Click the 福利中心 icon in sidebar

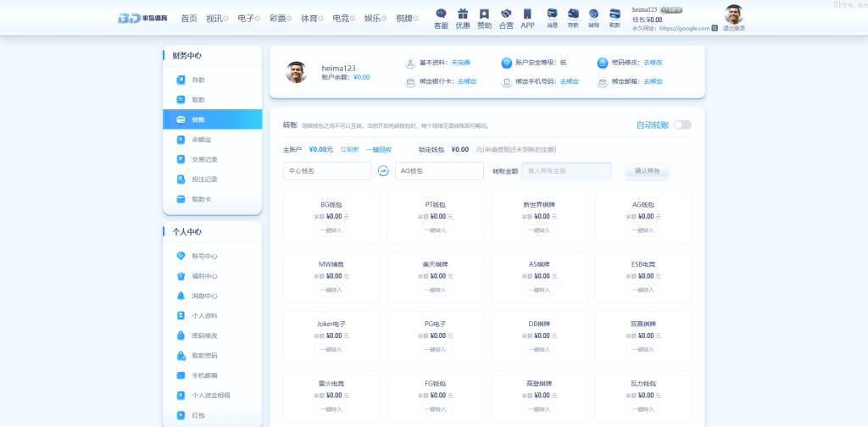point(181,276)
